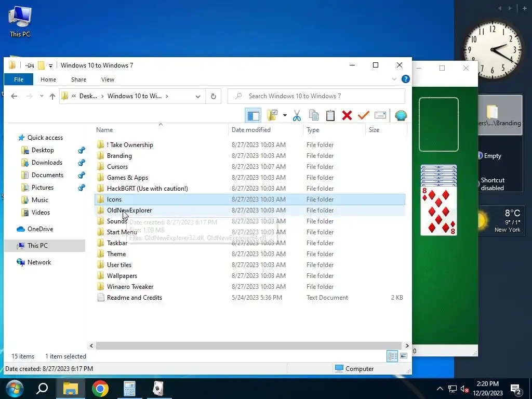
Task: Sort by the Name column header
Action: tap(104, 129)
